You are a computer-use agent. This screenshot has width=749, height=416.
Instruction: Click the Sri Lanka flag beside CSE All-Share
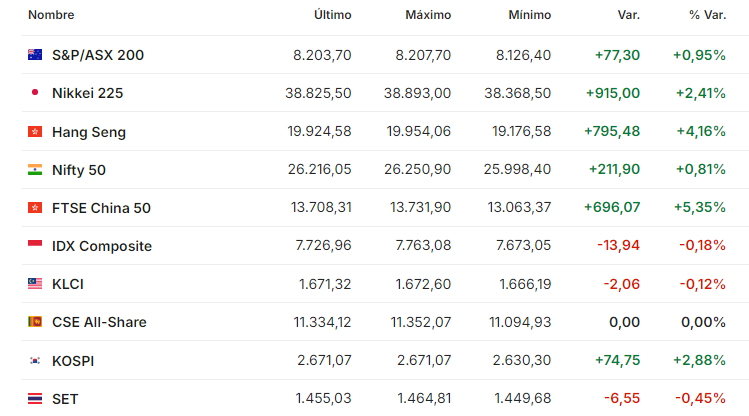35,322
